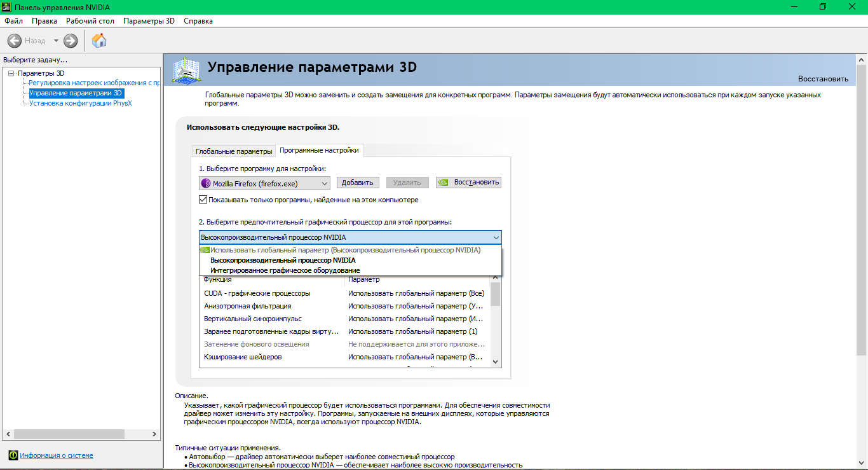Click task pane horizontal scrollbar left arrow
The image size is (868, 470).
point(6,434)
